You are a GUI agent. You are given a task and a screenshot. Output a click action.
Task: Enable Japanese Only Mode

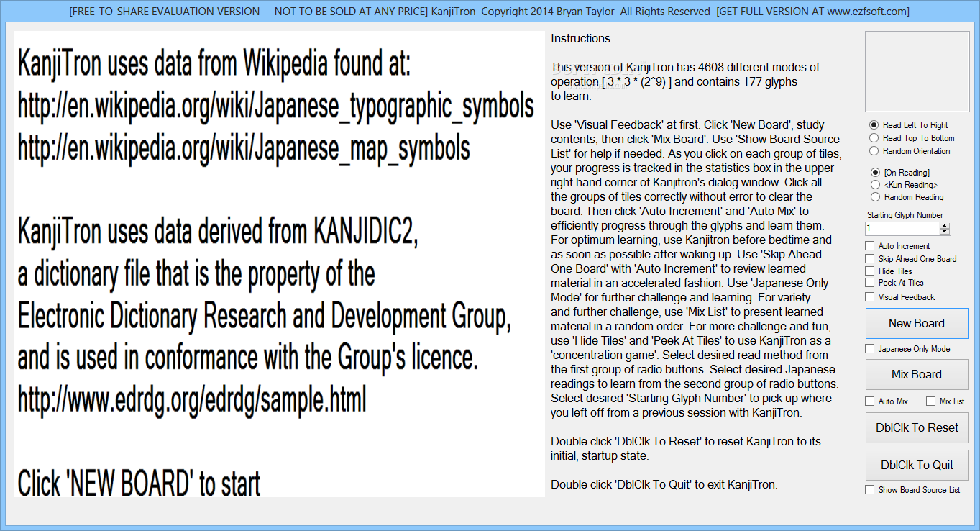point(908,349)
